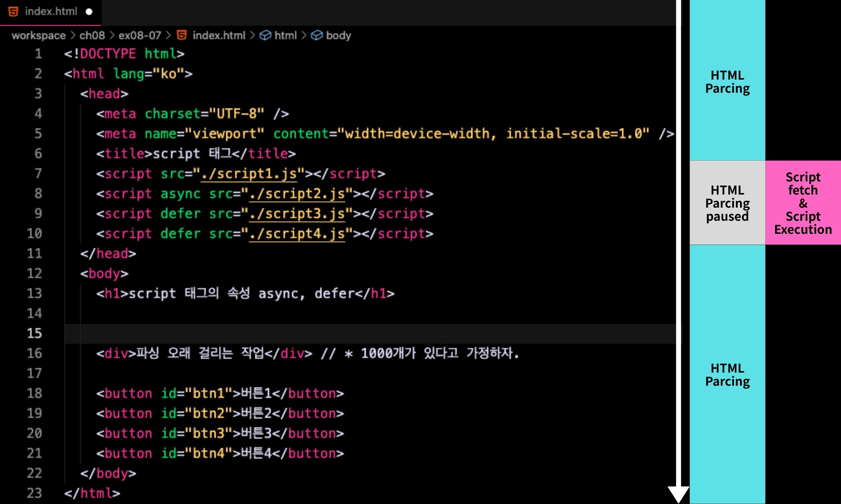This screenshot has width=841, height=504.
Task: Click the html symbol cube icon in the breadcrumb
Action: coord(265,35)
